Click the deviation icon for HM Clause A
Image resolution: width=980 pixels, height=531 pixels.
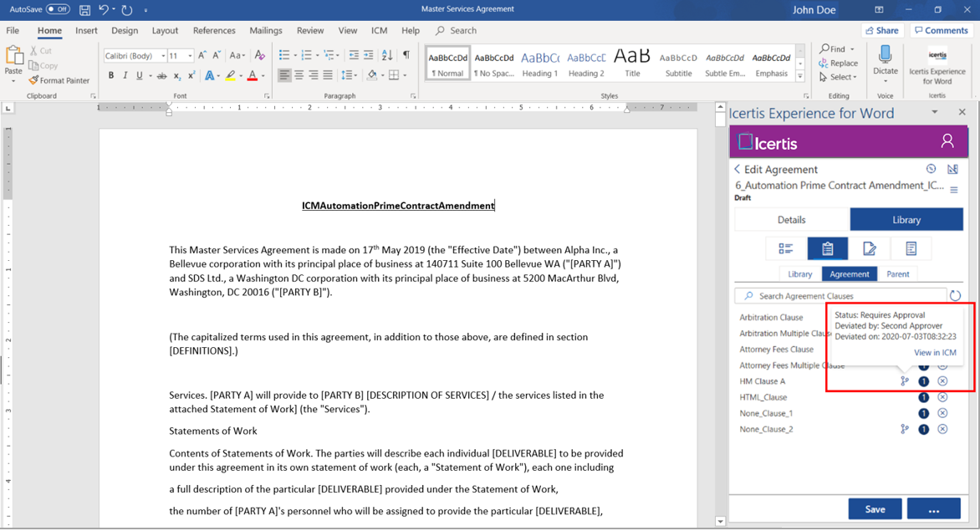point(904,381)
